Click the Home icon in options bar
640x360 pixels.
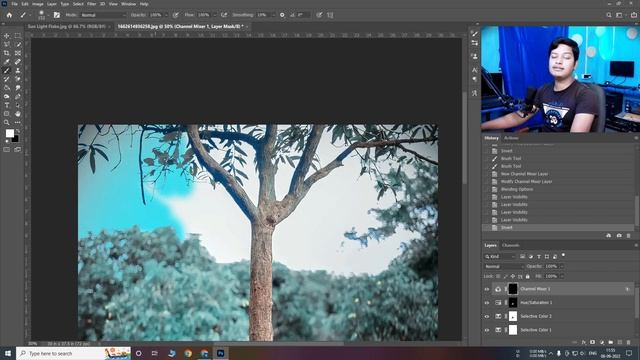[x=9, y=15]
